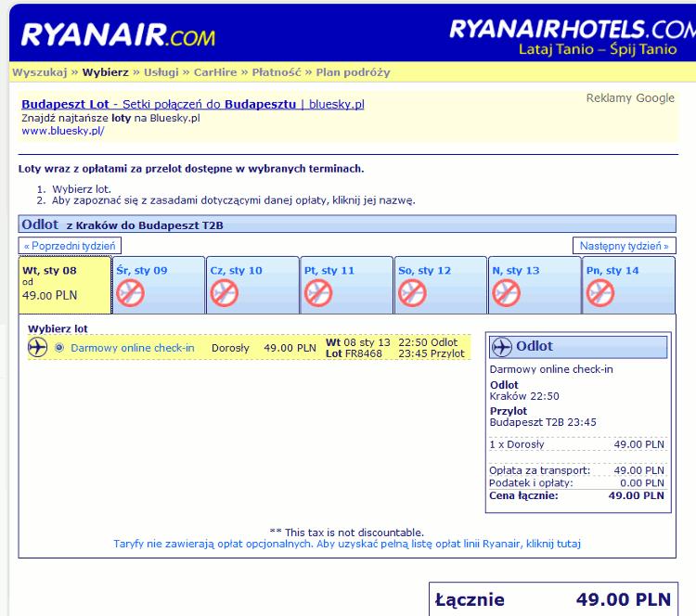Click 'Kraków 22:50' departure text

[x=524, y=396]
